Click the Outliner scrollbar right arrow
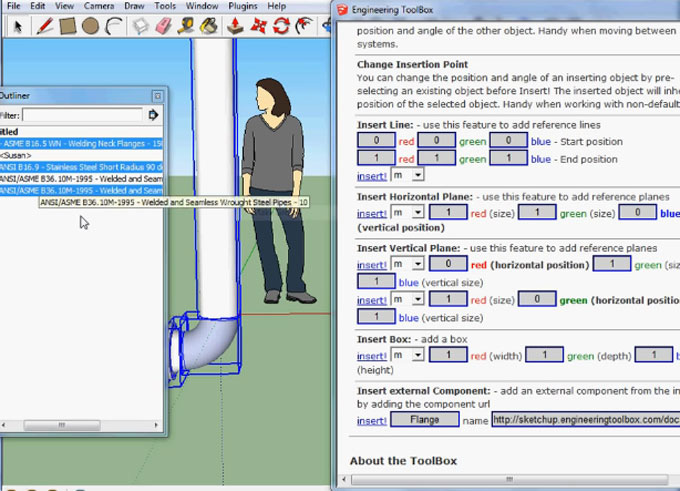 156,425
